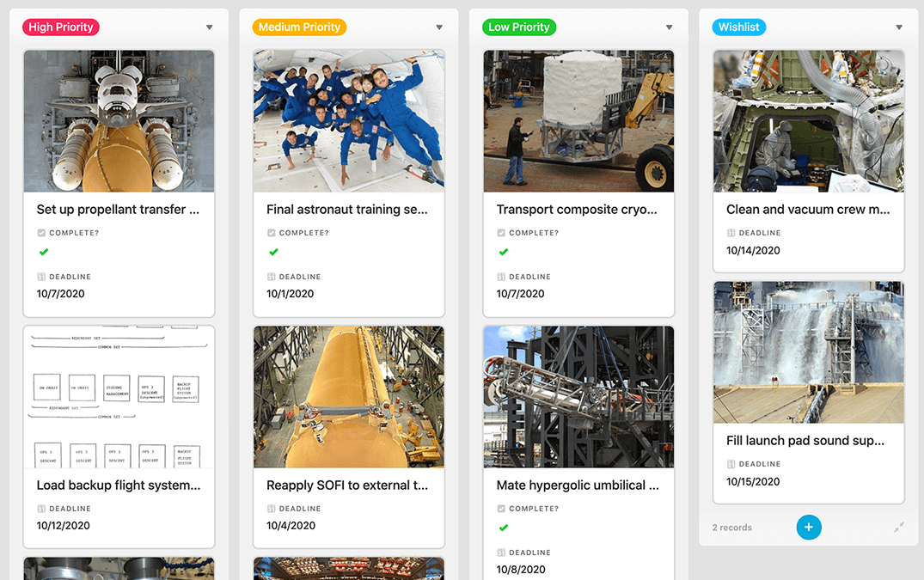Image resolution: width=924 pixels, height=580 pixels.
Task: Click the High Priority label
Action: (61, 27)
